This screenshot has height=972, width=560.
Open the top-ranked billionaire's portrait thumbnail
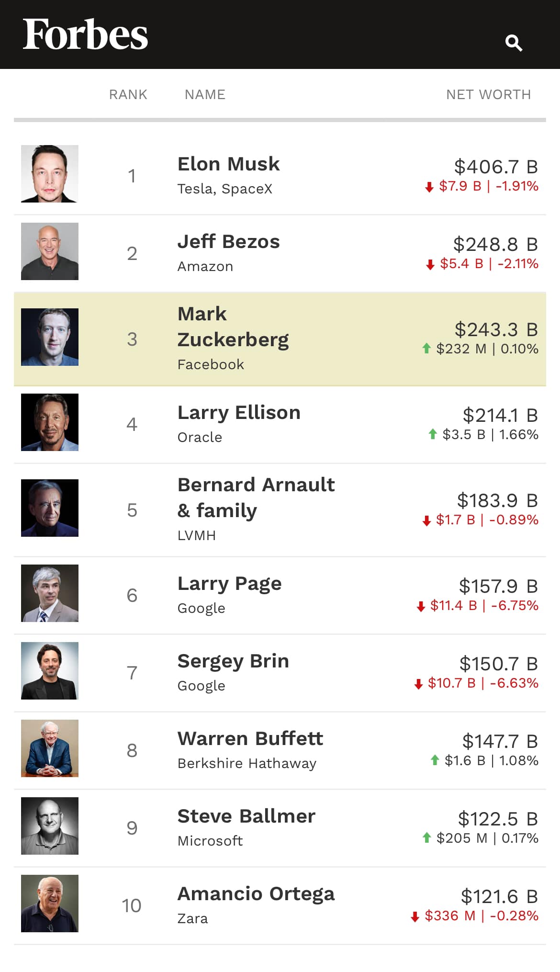coord(50,174)
